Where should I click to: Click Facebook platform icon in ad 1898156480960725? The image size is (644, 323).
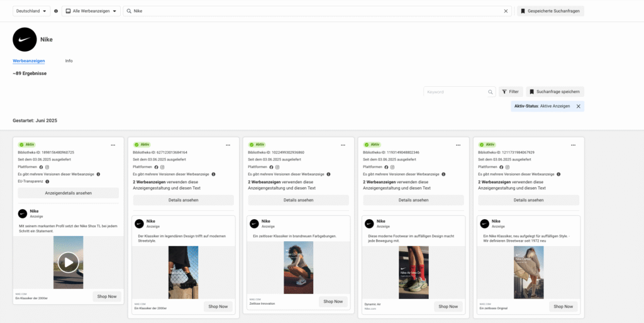pos(41,167)
